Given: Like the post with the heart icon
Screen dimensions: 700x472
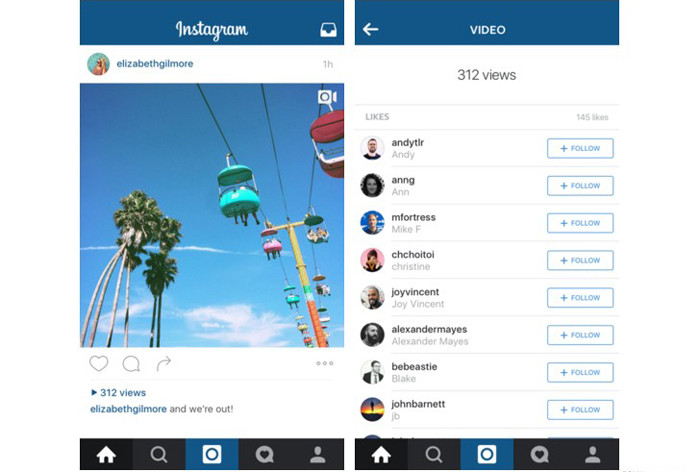Looking at the screenshot, I should pyautogui.click(x=99, y=363).
